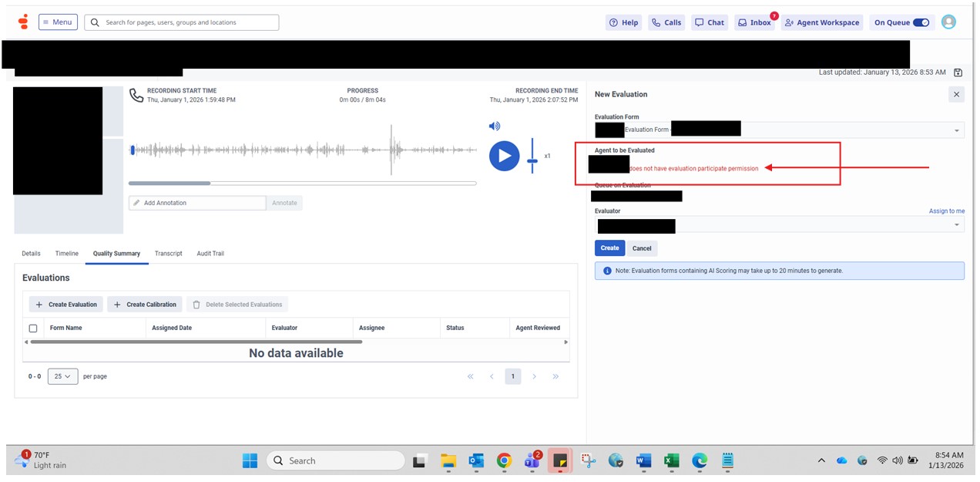
Task: Go to last page of evaluations
Action: [555, 376]
